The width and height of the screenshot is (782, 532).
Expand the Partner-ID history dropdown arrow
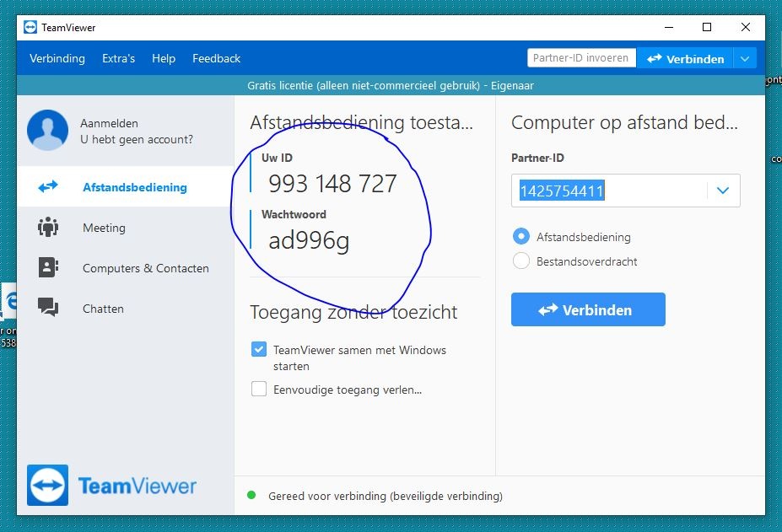coord(723,191)
